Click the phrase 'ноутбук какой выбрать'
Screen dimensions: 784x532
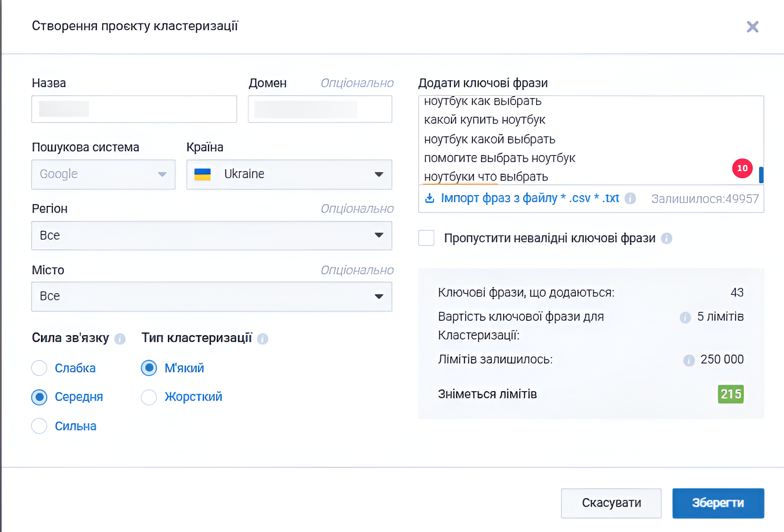click(490, 139)
